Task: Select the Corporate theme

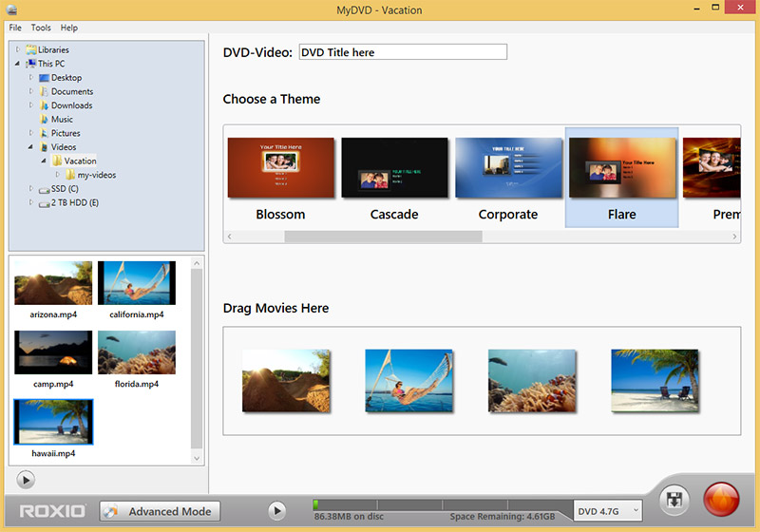Action: [x=508, y=178]
